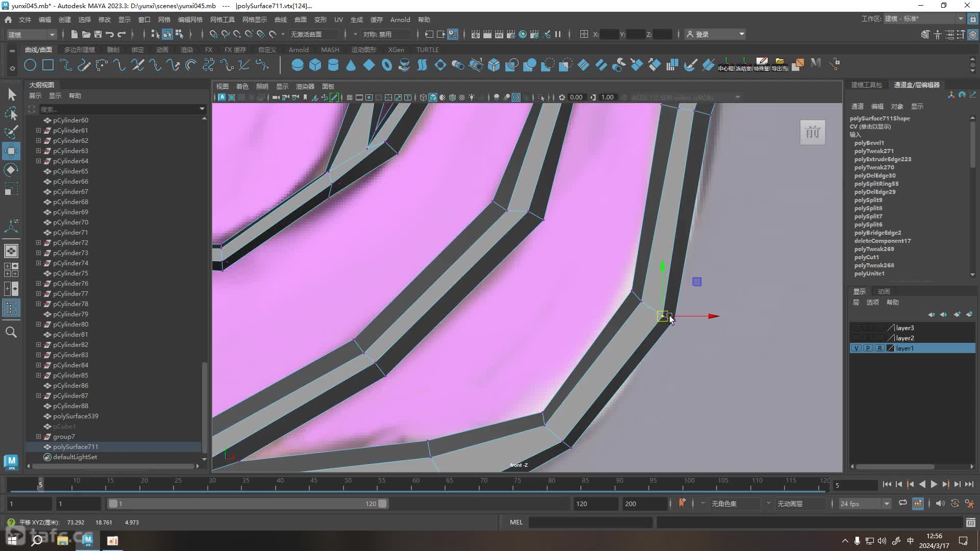Click the Redo icon in status line
This screenshot has height=551, width=980.
coord(121,34)
